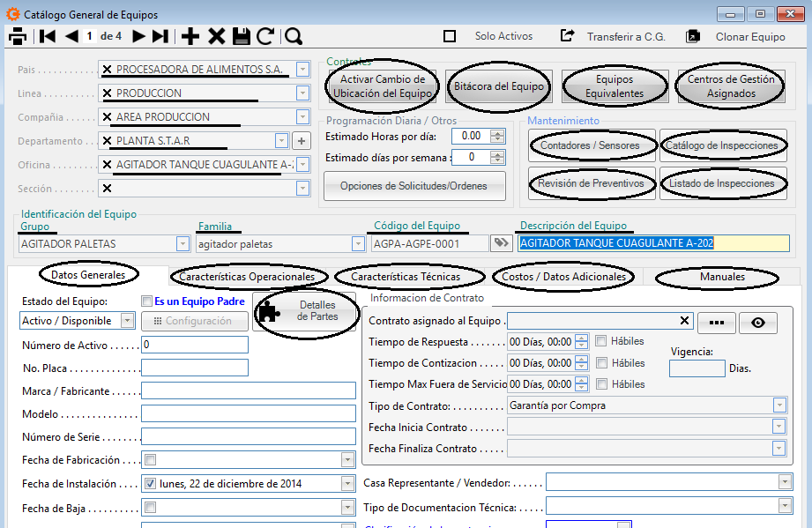Clear the Sección field with X

(x=108, y=189)
